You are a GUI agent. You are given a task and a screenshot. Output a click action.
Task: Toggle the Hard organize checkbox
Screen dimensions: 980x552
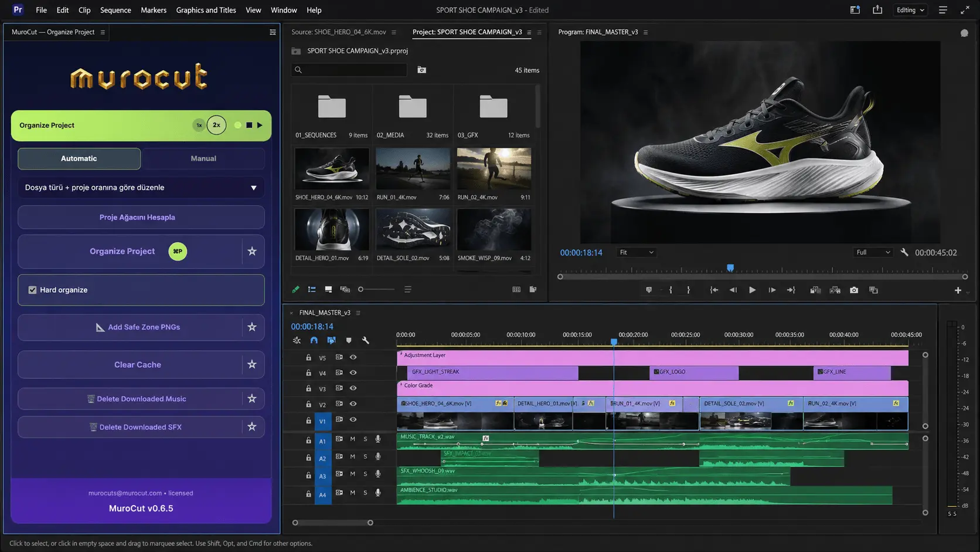click(x=32, y=290)
